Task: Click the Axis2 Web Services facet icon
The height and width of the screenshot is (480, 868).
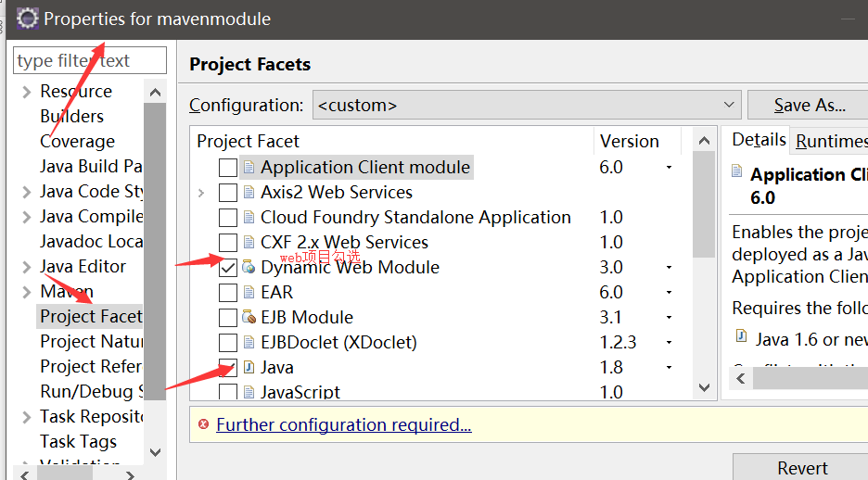Action: coord(249,193)
